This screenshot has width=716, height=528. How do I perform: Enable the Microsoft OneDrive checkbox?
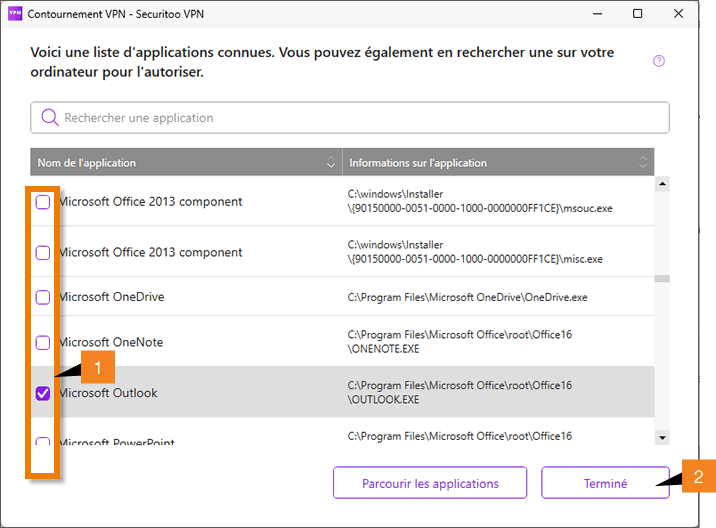coord(43,297)
